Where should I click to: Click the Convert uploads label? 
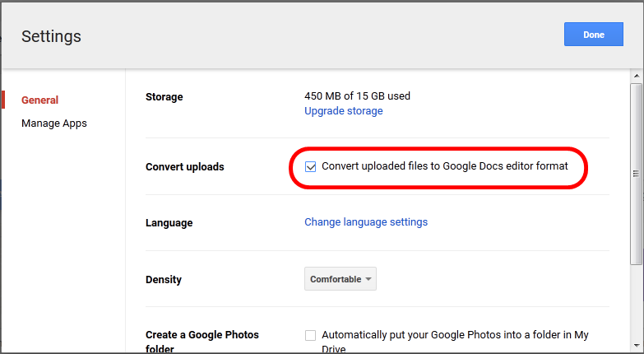[185, 167]
